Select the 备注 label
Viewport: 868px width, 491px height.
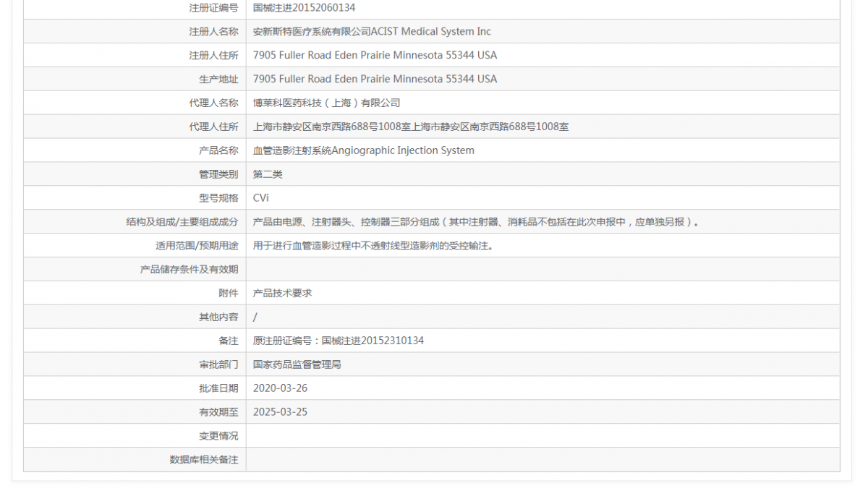pos(228,341)
